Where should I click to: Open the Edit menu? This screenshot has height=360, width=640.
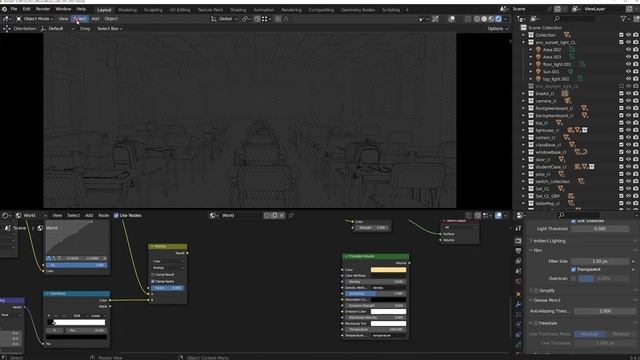point(27,9)
